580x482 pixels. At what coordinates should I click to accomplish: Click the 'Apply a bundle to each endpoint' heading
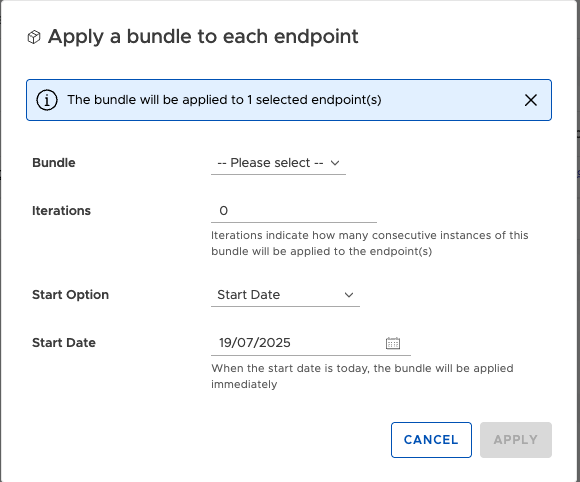tap(203, 37)
